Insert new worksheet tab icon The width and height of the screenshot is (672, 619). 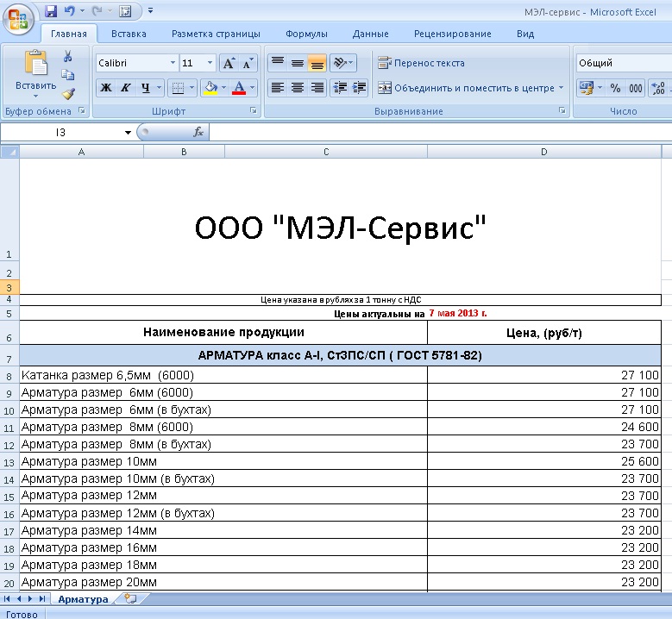131,598
